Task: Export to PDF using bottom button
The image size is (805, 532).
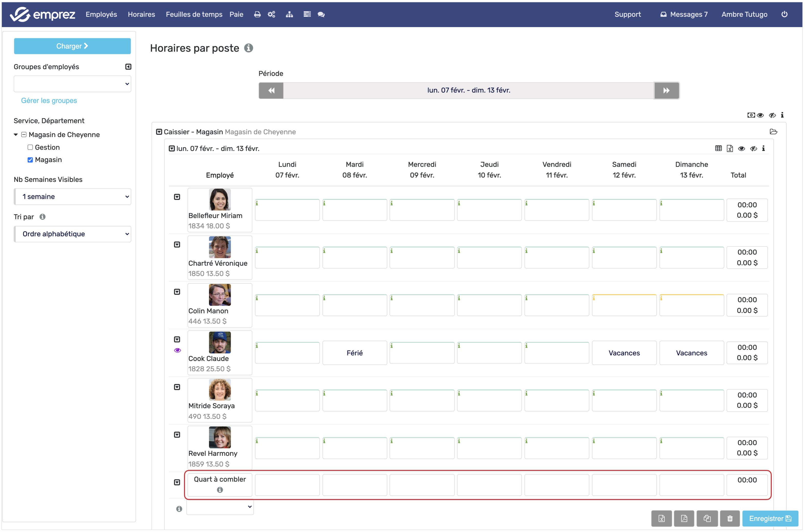Action: (684, 518)
